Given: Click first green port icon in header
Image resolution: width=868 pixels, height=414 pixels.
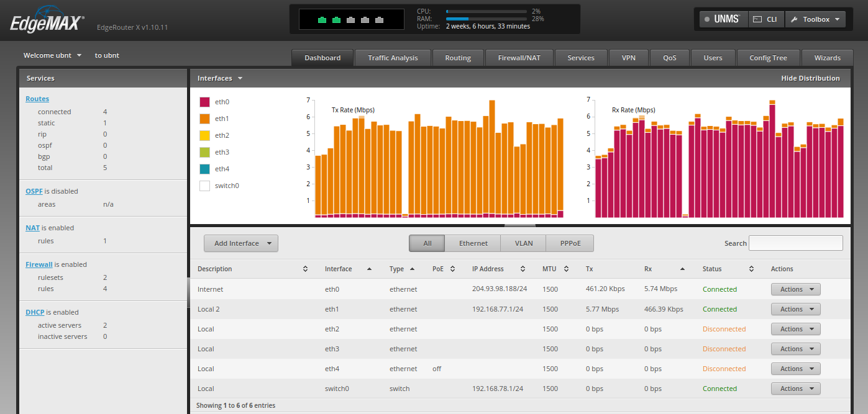Looking at the screenshot, I should pos(322,20).
